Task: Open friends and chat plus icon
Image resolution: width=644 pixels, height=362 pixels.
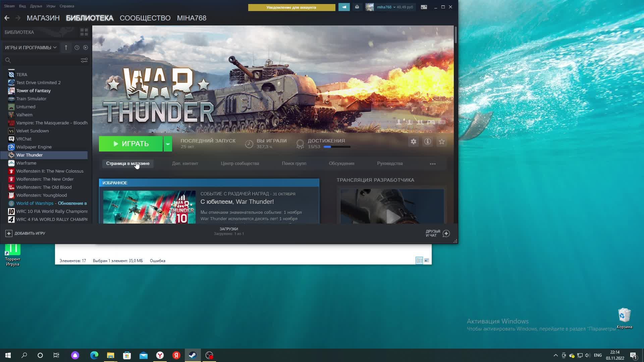Action: tap(446, 234)
